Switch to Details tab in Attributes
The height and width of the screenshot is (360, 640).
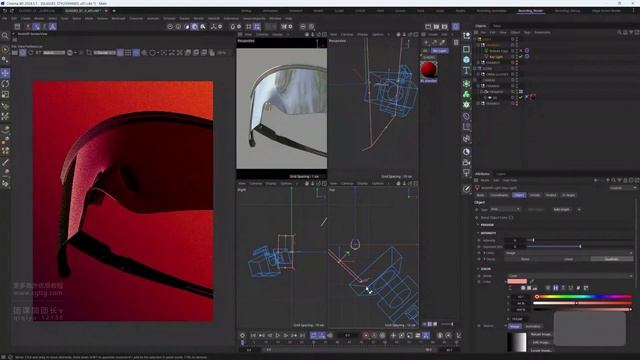point(535,195)
